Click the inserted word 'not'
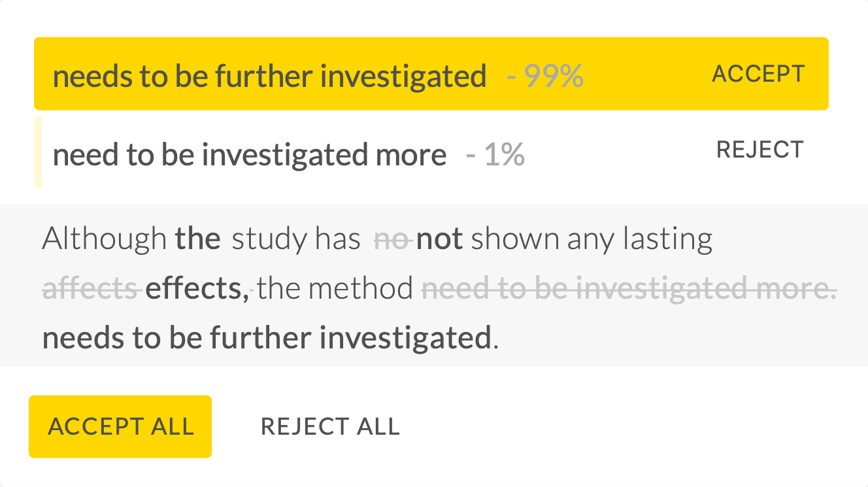 439,239
